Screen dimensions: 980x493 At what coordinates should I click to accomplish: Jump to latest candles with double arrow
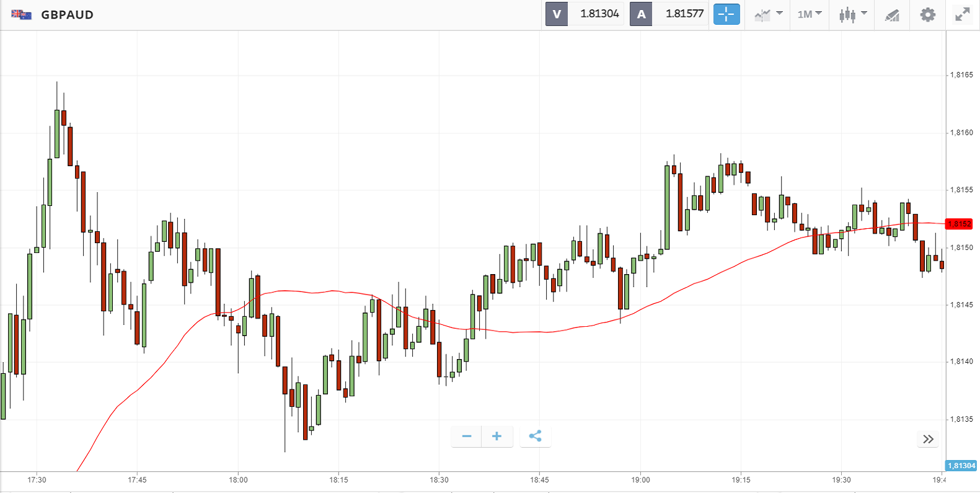pos(928,439)
